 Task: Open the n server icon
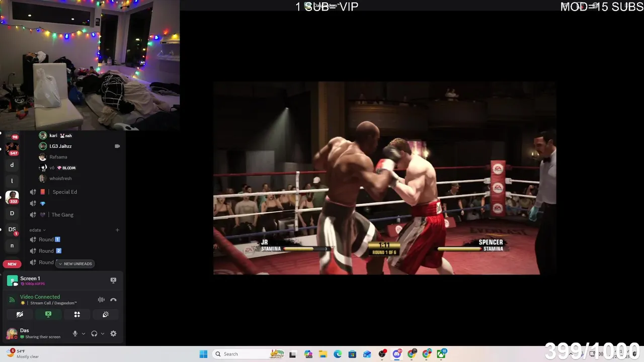[x=12, y=245]
